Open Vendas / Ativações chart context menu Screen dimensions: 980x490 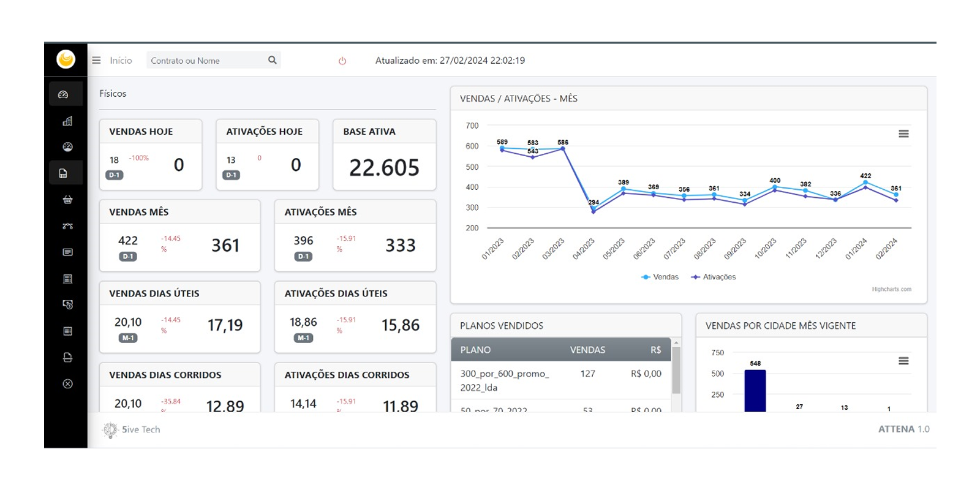903,134
